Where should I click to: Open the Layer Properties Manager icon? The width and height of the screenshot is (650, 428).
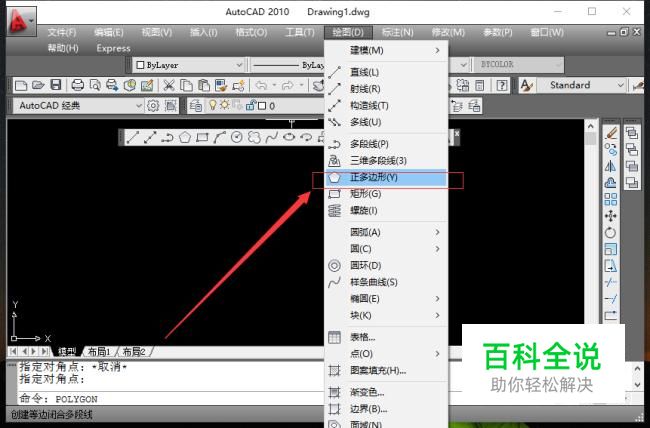pos(196,106)
